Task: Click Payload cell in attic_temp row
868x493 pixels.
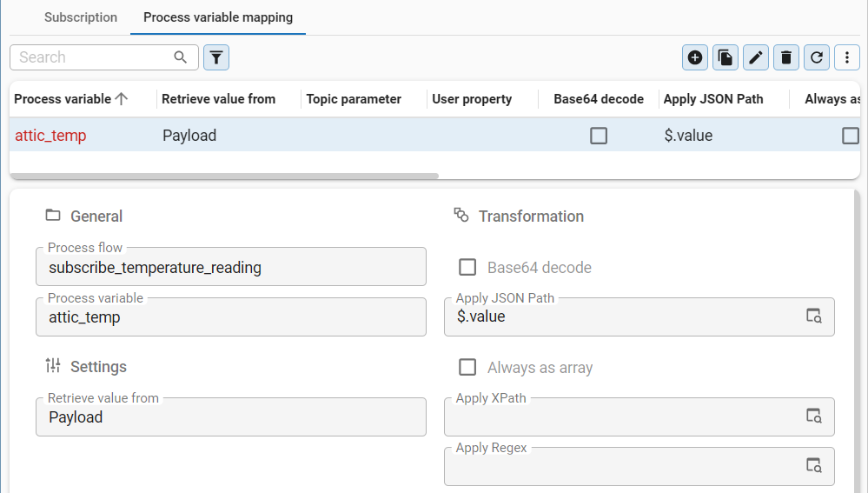Action: (x=189, y=135)
